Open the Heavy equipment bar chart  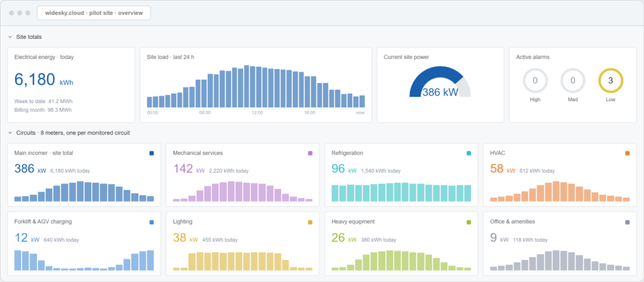(401, 260)
